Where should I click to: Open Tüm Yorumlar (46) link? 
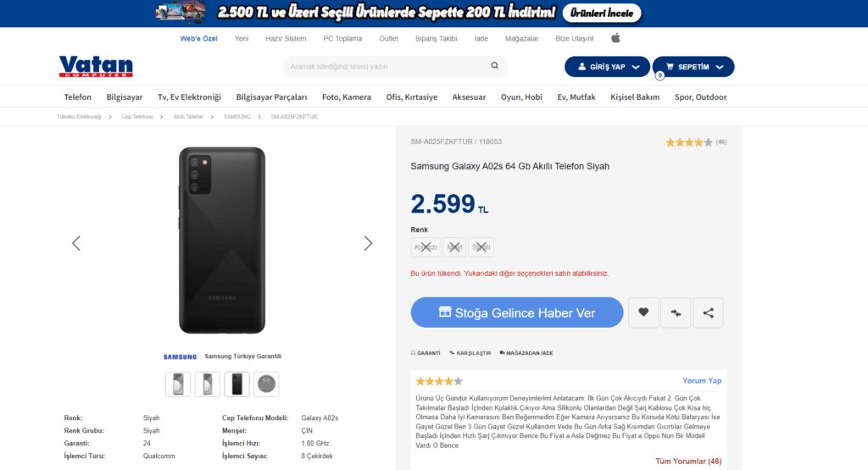(688, 462)
